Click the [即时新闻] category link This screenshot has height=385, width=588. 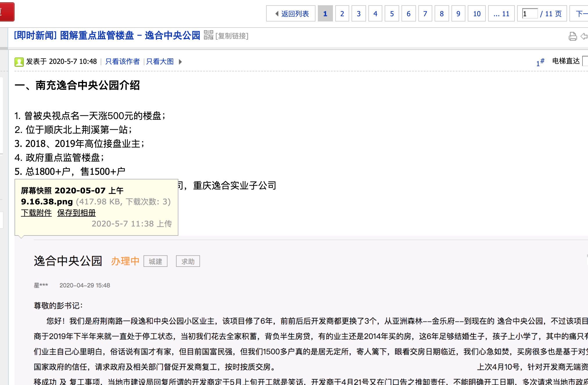click(x=35, y=35)
